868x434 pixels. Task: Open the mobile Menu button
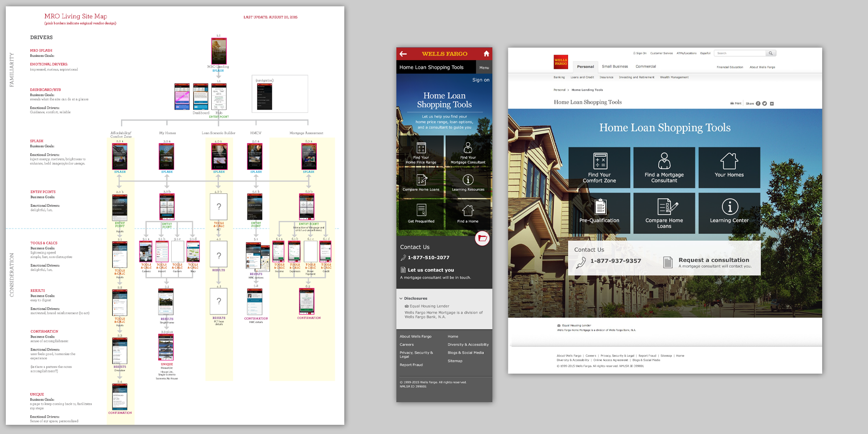pyautogui.click(x=484, y=68)
